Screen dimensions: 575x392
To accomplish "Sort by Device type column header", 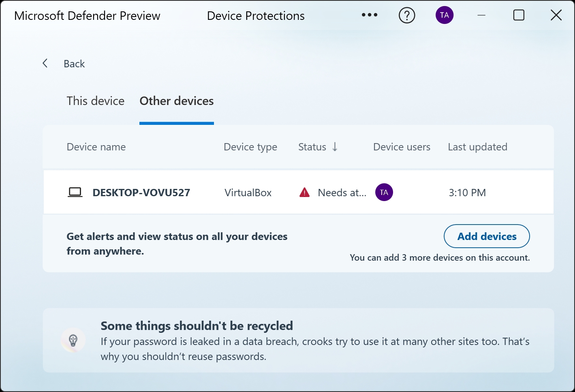I will click(x=250, y=147).
